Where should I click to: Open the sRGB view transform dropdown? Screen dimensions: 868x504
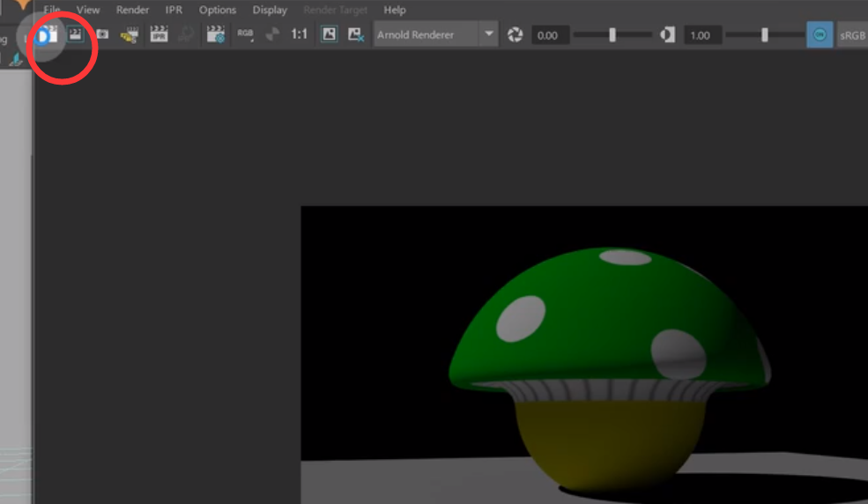tap(852, 34)
